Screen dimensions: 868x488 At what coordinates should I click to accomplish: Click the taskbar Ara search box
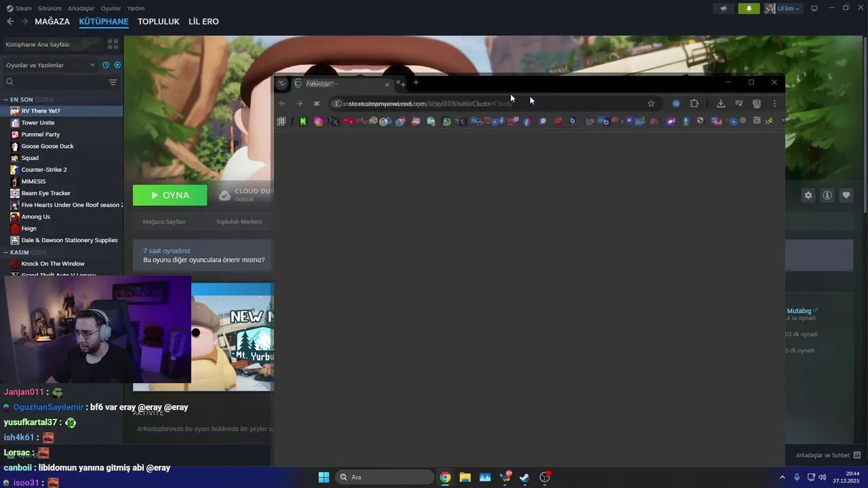385,477
